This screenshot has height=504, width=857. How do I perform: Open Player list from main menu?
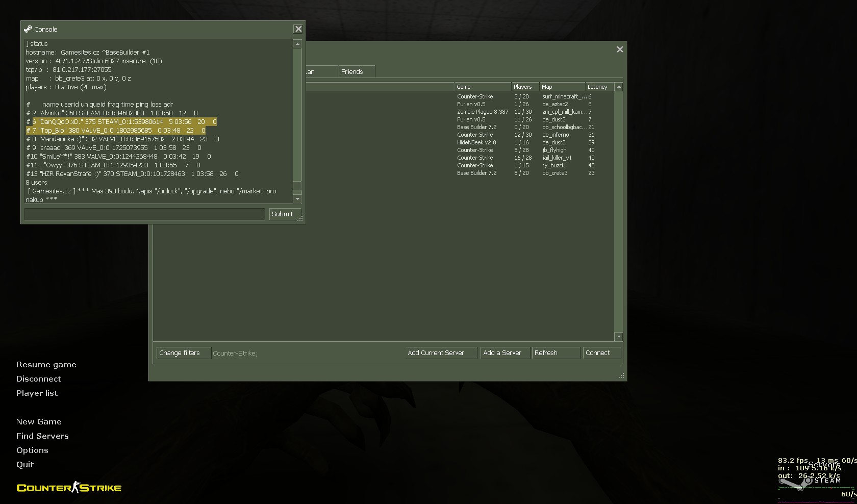37,393
